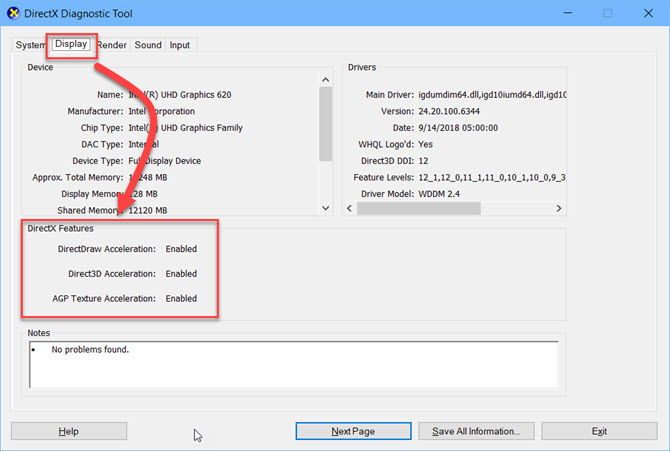Click the Direct3D DDI '12' value

coord(423,161)
